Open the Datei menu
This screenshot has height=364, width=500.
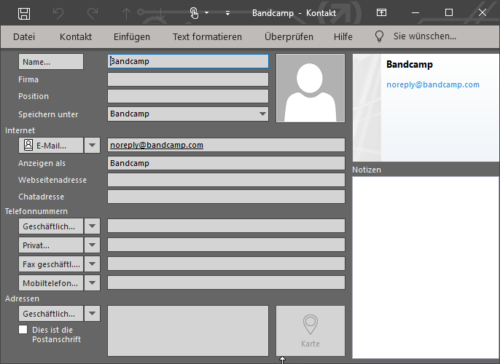click(24, 37)
